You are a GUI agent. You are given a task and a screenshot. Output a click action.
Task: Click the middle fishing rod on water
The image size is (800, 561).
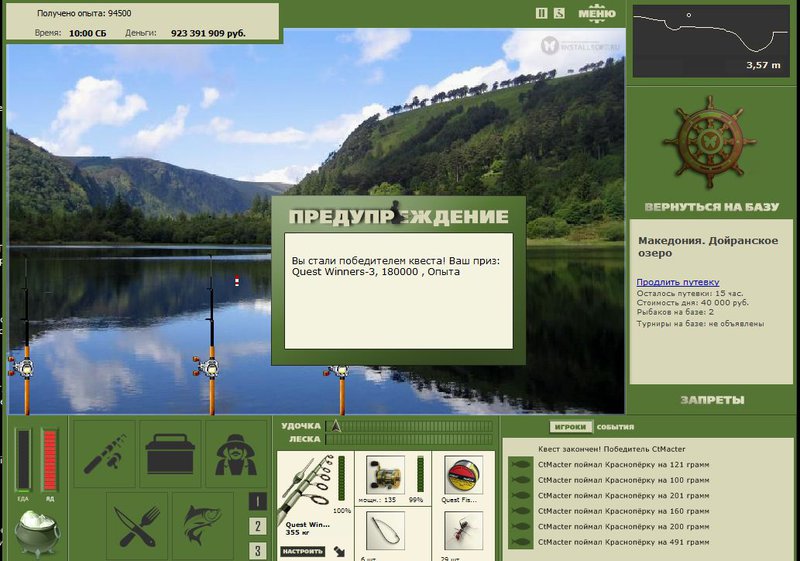[x=211, y=334]
